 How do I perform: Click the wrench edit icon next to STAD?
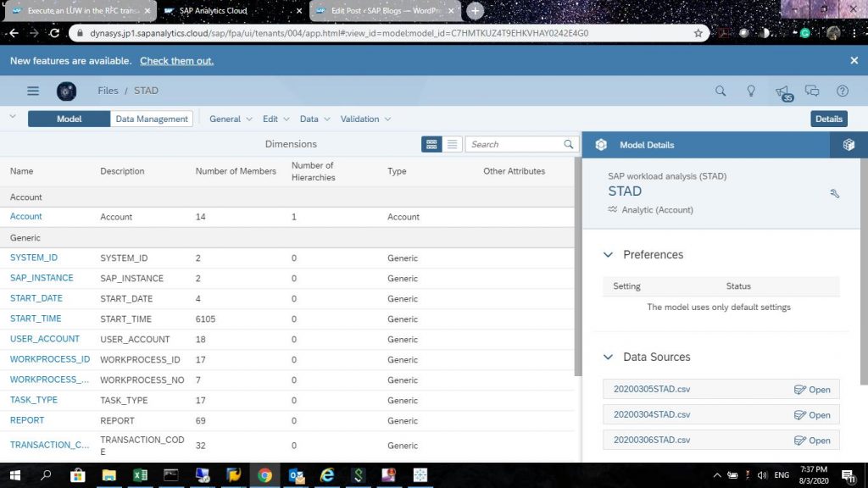835,193
